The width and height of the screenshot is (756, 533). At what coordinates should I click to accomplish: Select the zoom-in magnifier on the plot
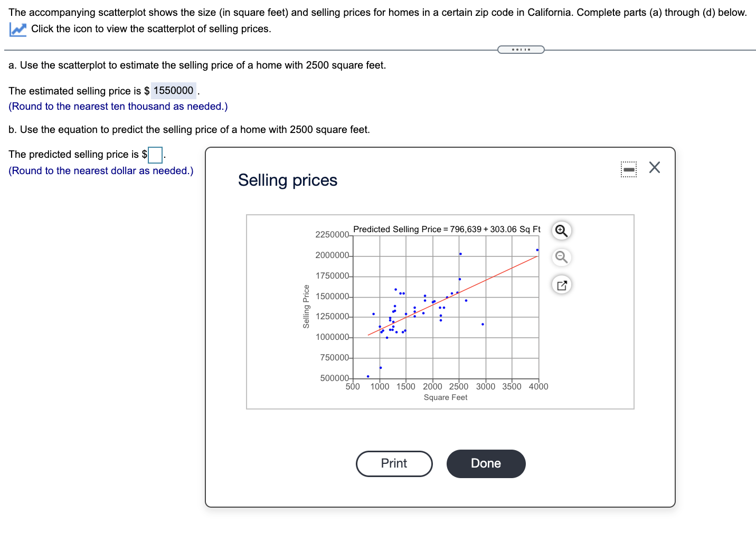click(x=561, y=231)
